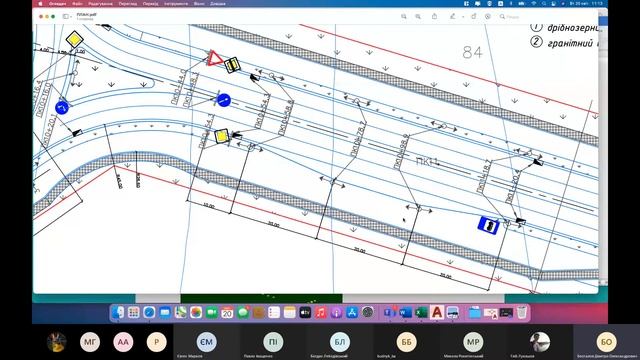Open Reminders from the Dock
The height and width of the screenshot is (360, 640).
(274, 313)
